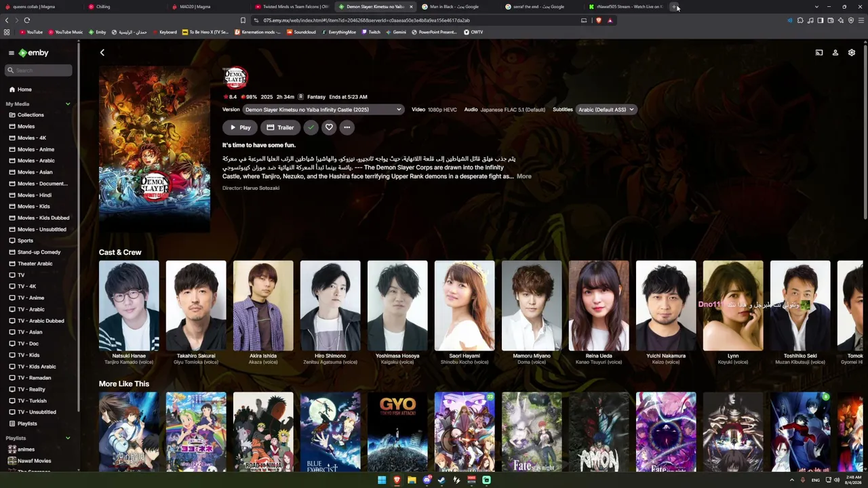The image size is (868, 488).
Task: Click the Home icon in the sidebar
Action: (x=12, y=89)
